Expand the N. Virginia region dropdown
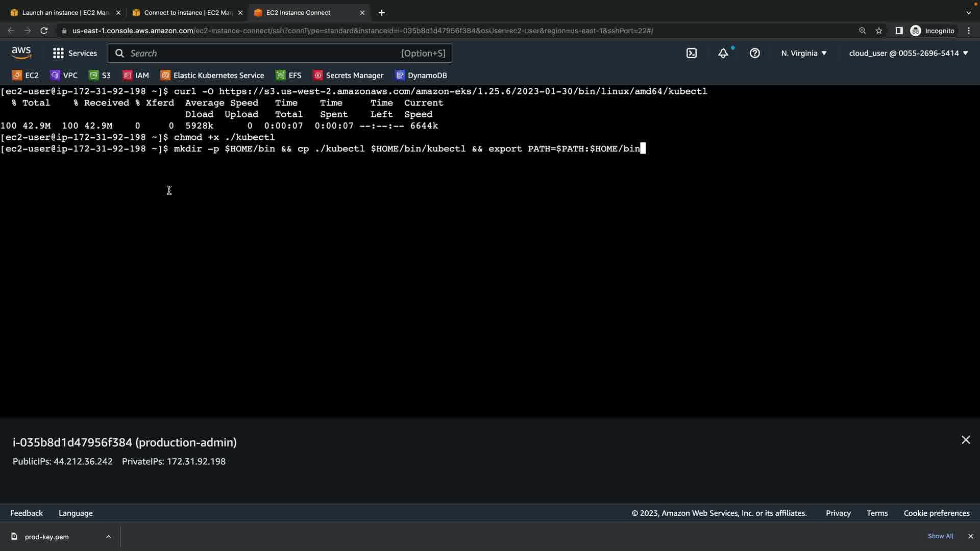The image size is (980, 551). pos(803,53)
